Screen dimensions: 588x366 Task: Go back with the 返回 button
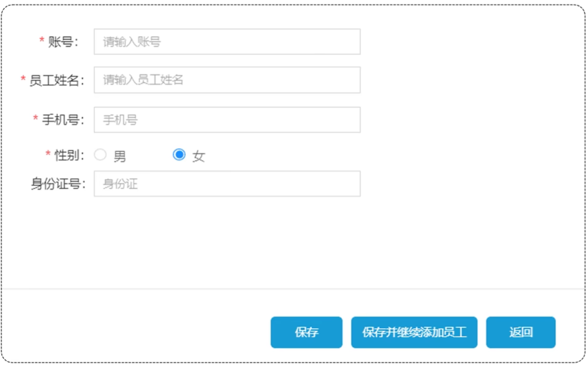[520, 333]
